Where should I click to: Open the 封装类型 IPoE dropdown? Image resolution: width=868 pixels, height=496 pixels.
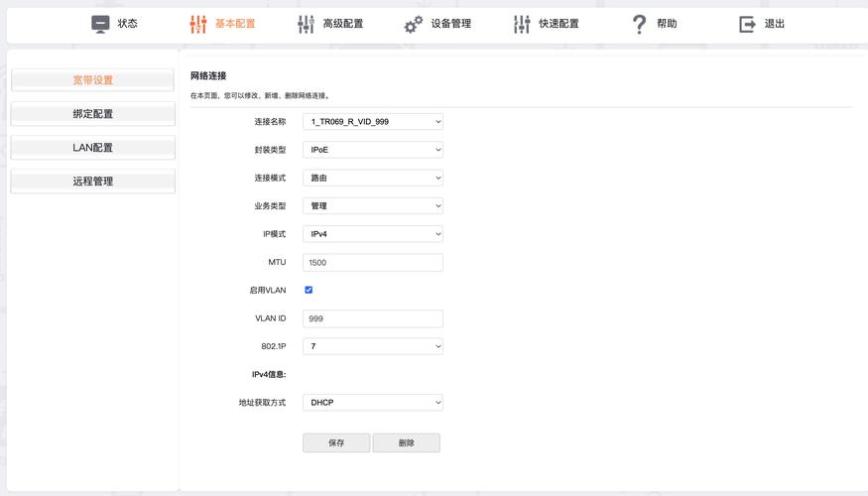point(373,150)
